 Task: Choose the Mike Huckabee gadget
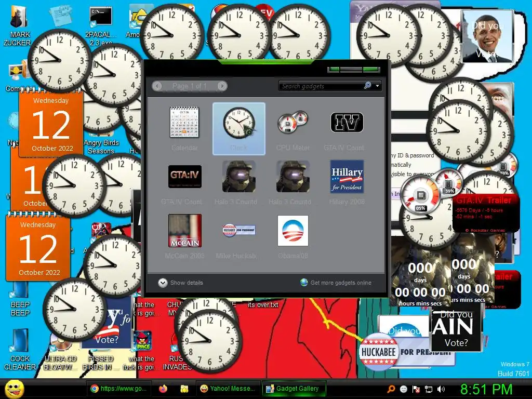click(x=238, y=236)
